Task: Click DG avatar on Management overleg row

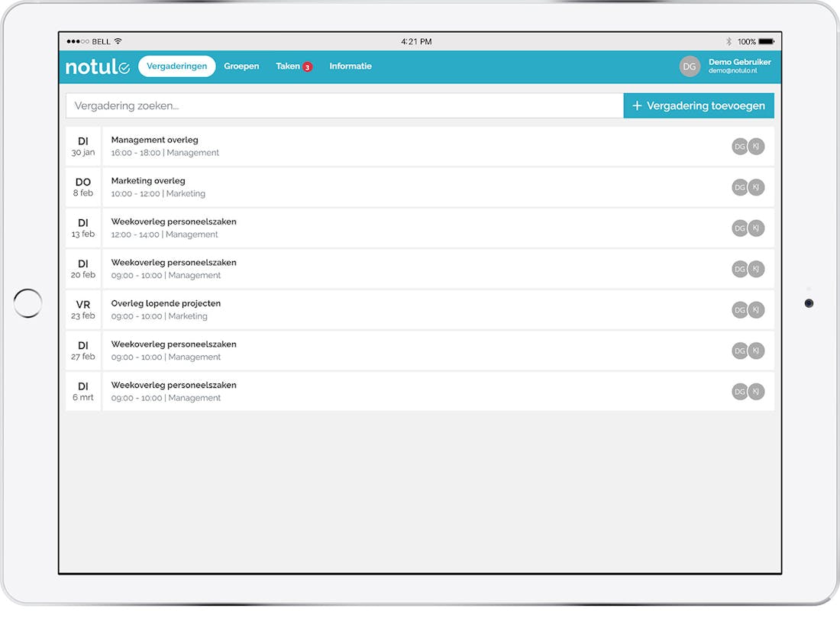Action: coord(739,147)
